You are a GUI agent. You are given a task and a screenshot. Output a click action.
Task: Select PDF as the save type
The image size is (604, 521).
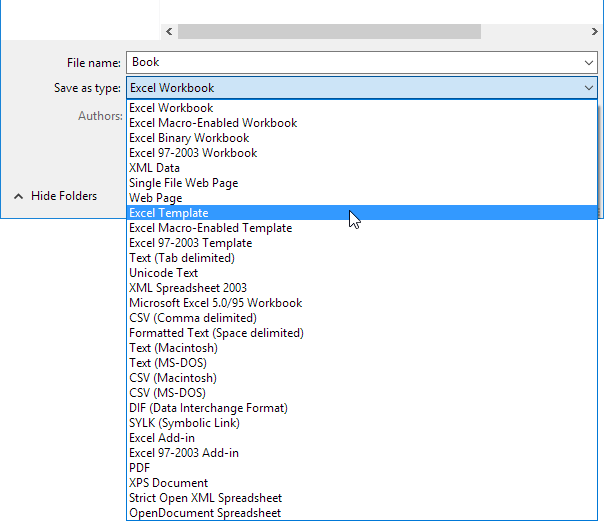140,468
